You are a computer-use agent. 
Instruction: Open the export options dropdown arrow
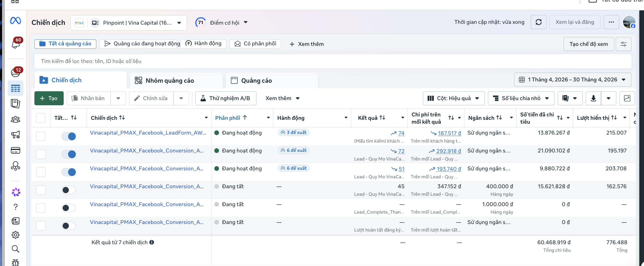coord(609,98)
